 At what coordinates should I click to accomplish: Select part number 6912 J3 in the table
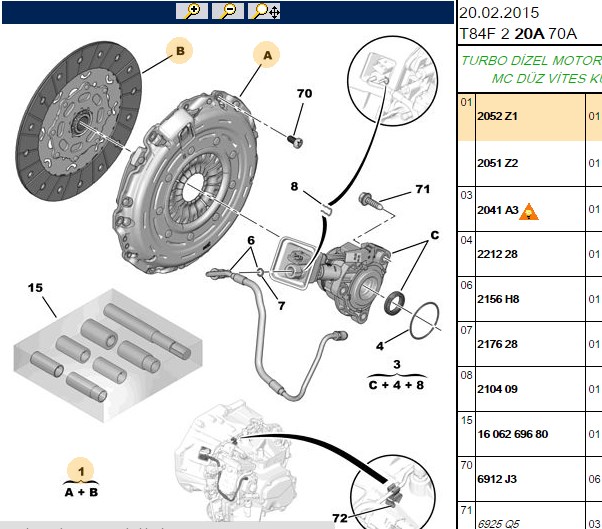497,479
